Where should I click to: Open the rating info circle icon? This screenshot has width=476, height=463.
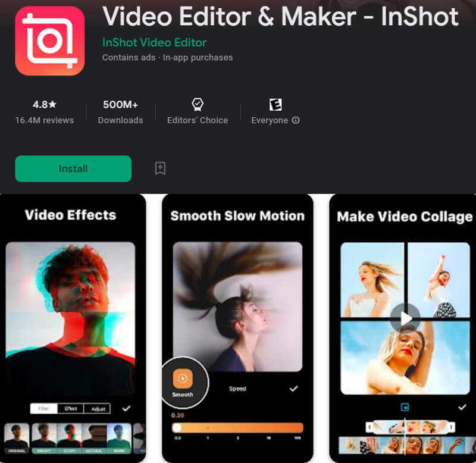point(296,120)
